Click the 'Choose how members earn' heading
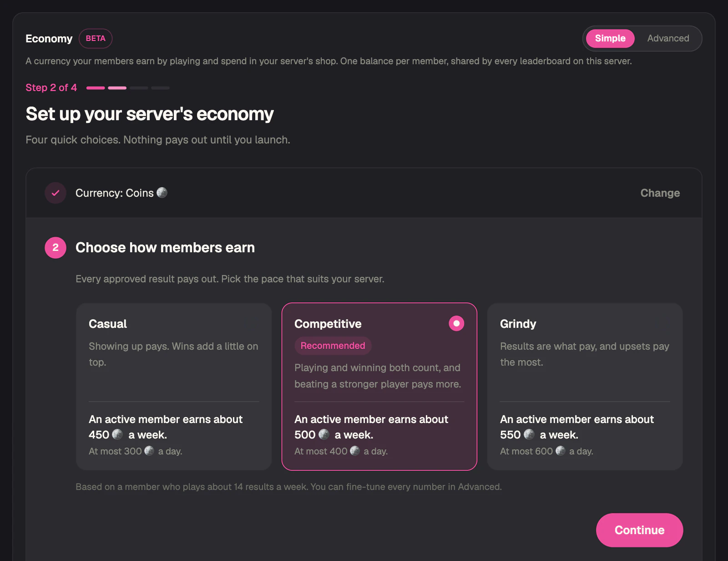Viewport: 728px width, 561px height. tap(165, 248)
